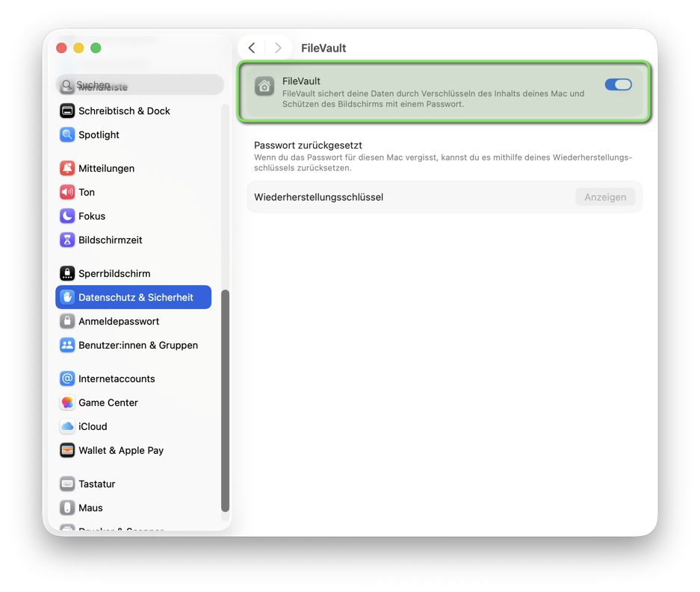700x592 pixels.
Task: Select Bildschirmzeit hourglass icon
Action: (x=67, y=240)
